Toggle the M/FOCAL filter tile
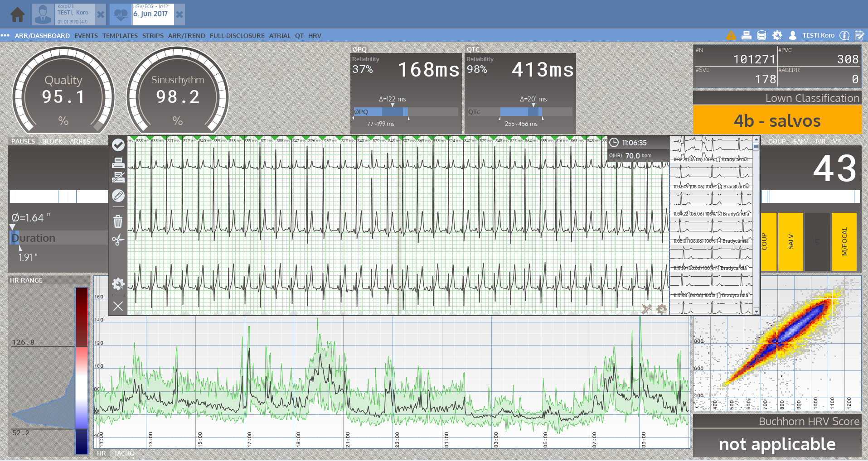 844,242
